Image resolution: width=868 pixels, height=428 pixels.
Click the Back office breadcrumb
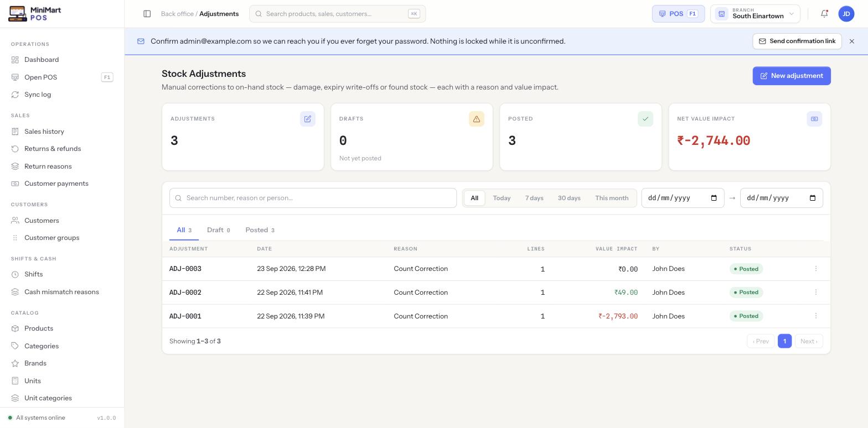coord(177,14)
